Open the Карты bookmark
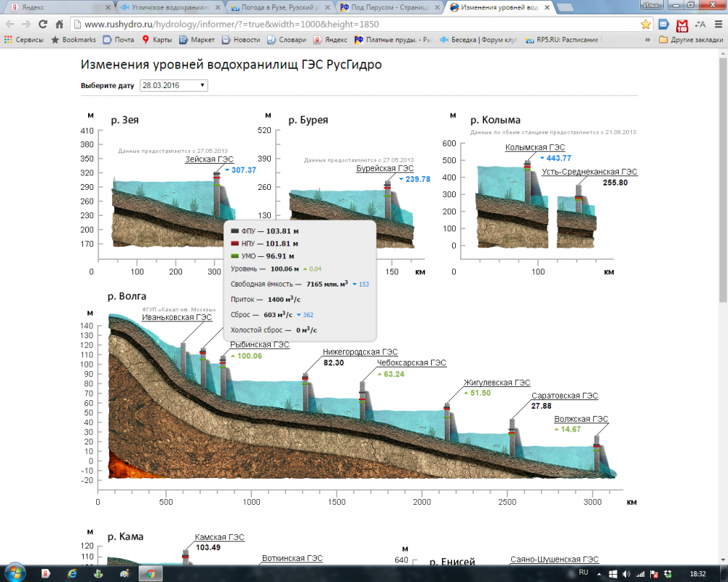This screenshot has width=728, height=582. (157, 39)
